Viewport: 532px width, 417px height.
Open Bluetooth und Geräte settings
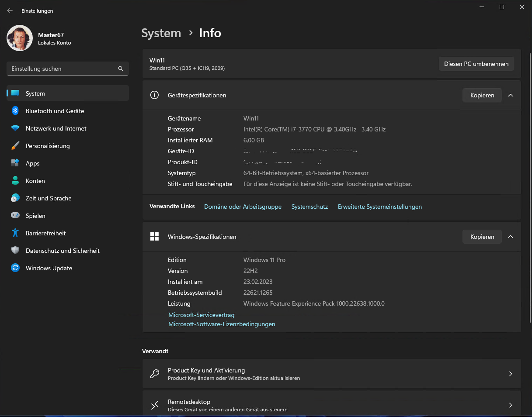coord(68,111)
